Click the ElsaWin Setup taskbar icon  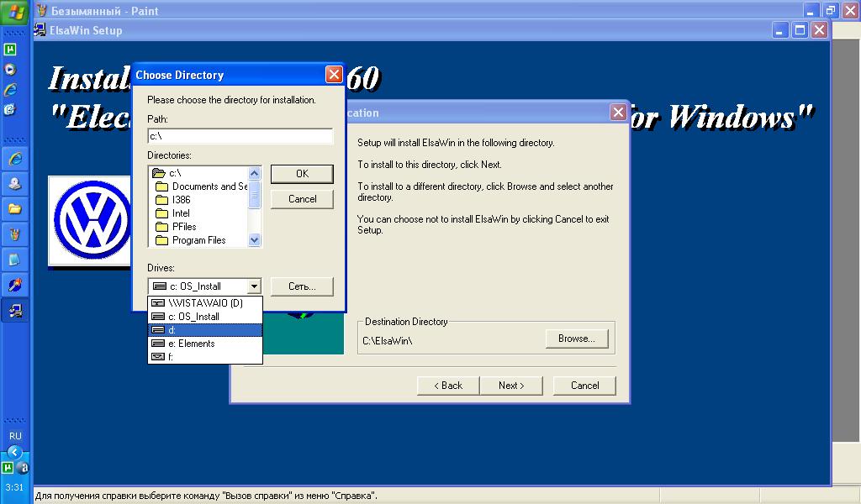tap(15, 311)
